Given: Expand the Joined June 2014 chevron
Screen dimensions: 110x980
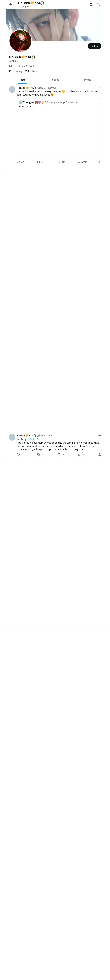Looking at the screenshot, I should pyautogui.click(x=33, y=66).
